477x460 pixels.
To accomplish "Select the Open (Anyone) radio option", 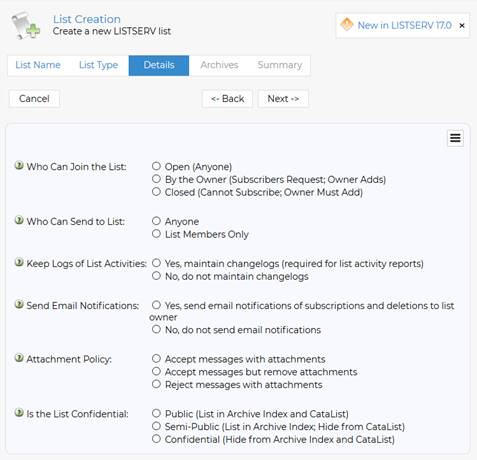I will (156, 166).
